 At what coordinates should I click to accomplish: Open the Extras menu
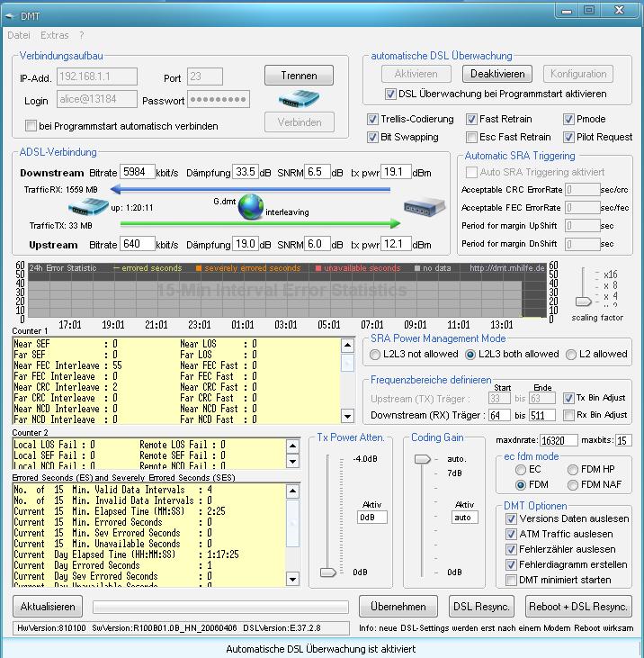pos(55,35)
